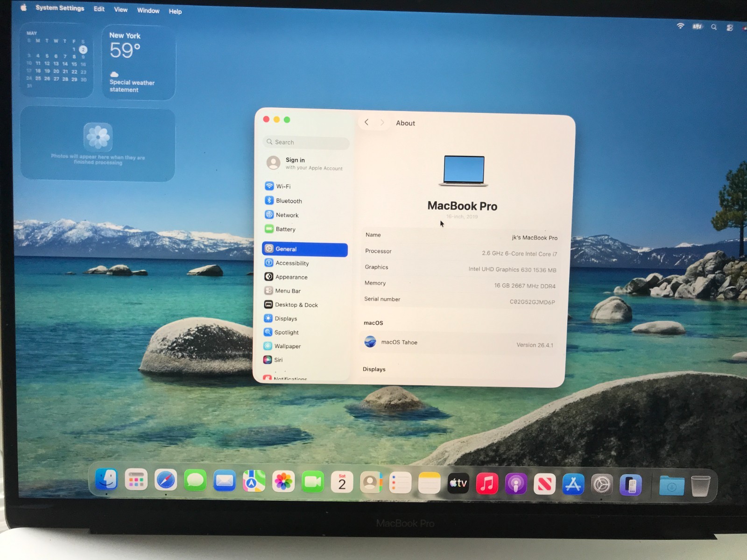Select Accessibility in Settings sidebar

[305, 263]
